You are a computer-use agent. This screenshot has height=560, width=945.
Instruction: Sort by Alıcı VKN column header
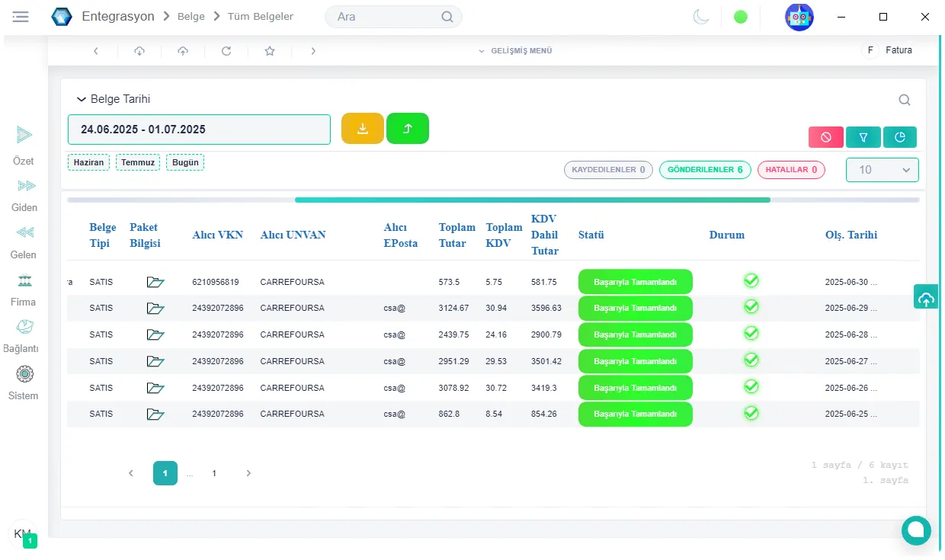click(x=218, y=235)
